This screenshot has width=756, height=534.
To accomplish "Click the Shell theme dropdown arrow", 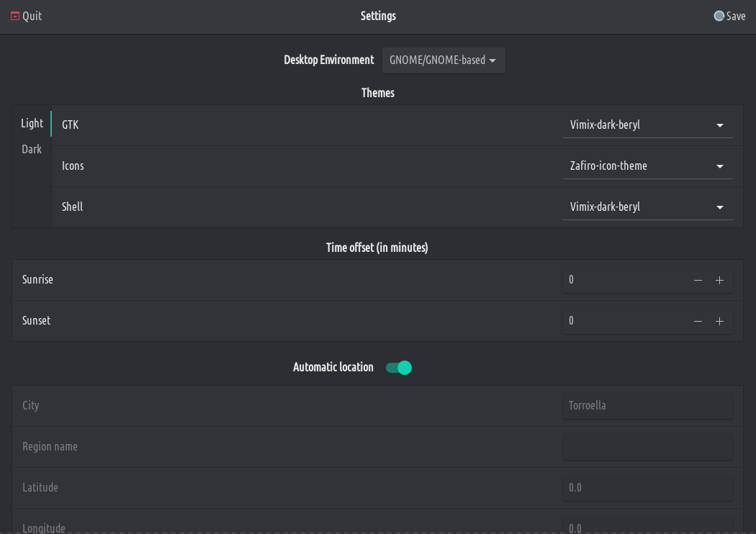I will (x=720, y=207).
